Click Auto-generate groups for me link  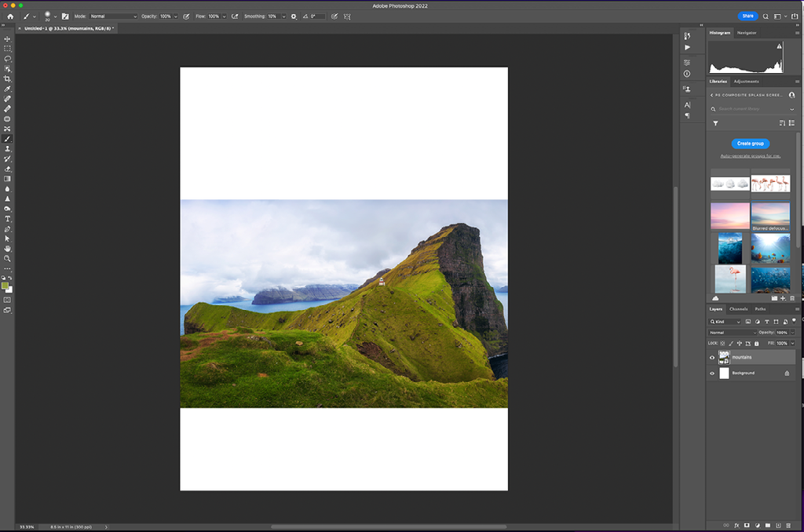(750, 156)
